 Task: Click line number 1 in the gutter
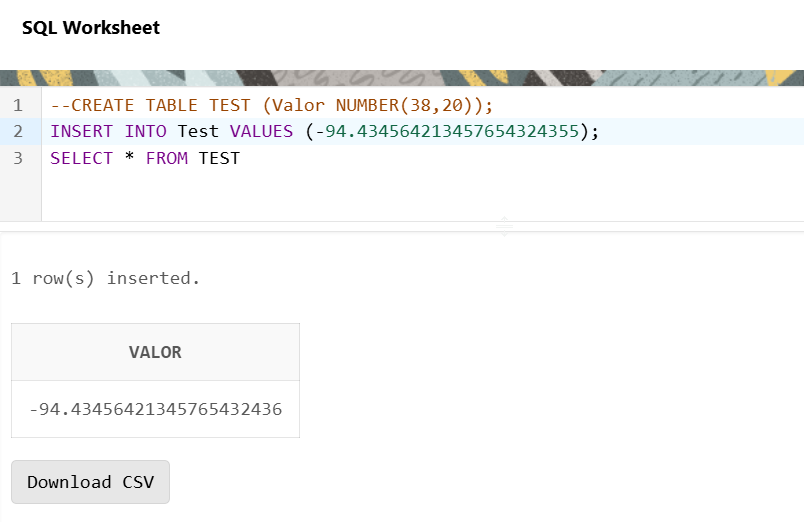pyautogui.click(x=19, y=105)
